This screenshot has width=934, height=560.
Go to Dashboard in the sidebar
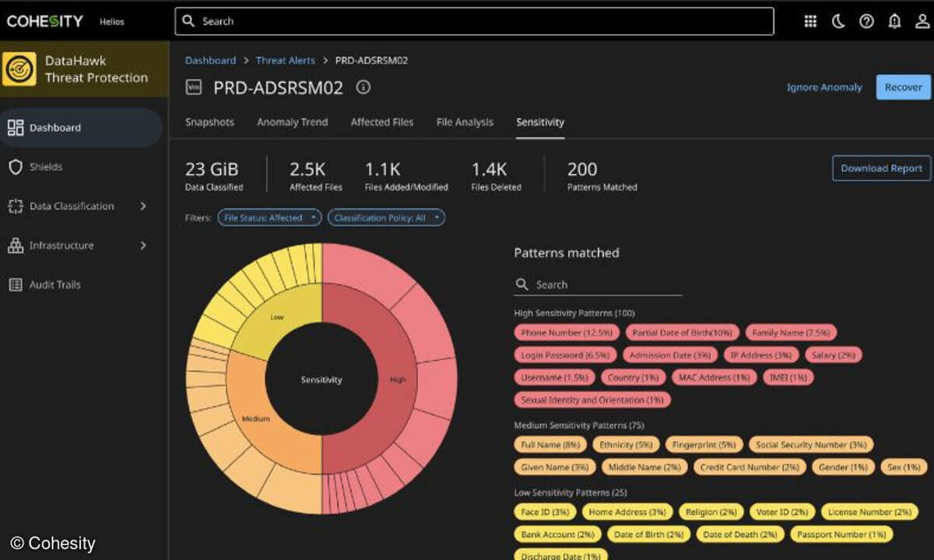[x=81, y=128]
